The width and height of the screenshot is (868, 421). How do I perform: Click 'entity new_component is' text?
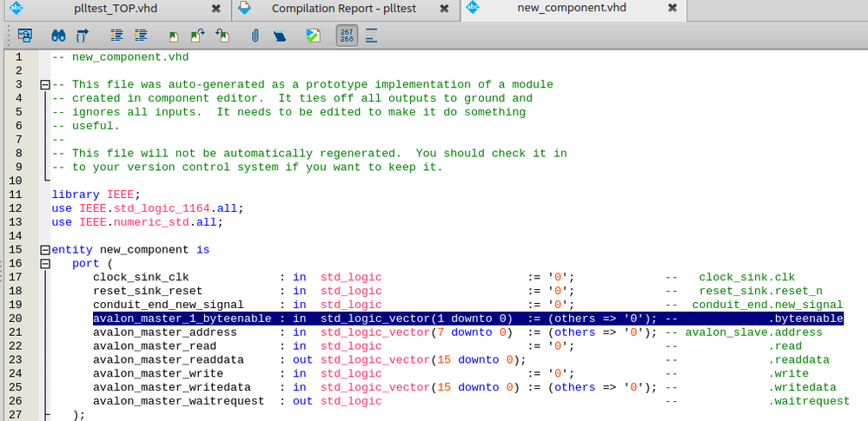coord(130,250)
